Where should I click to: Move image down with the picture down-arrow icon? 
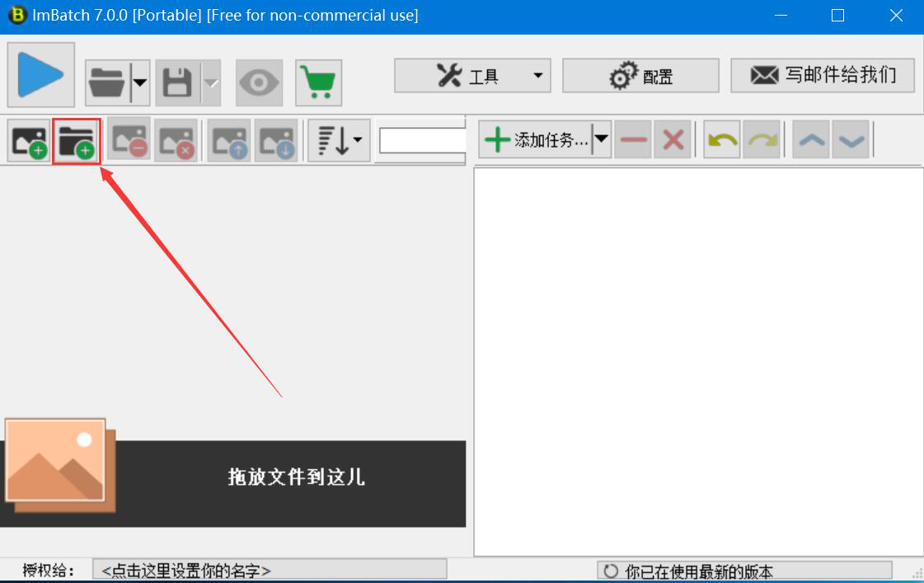(276, 141)
